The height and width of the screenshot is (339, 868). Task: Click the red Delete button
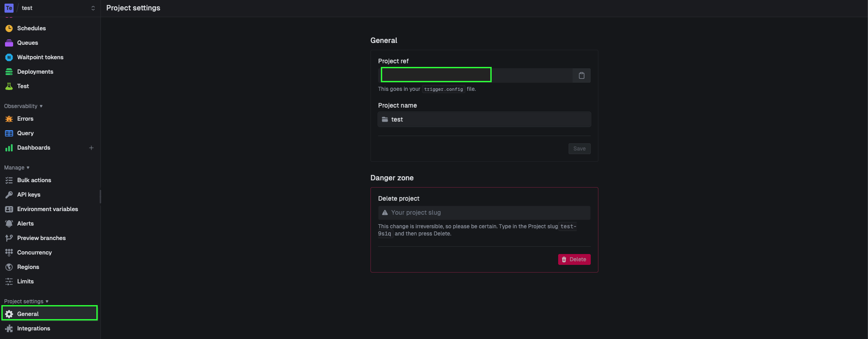tap(574, 259)
